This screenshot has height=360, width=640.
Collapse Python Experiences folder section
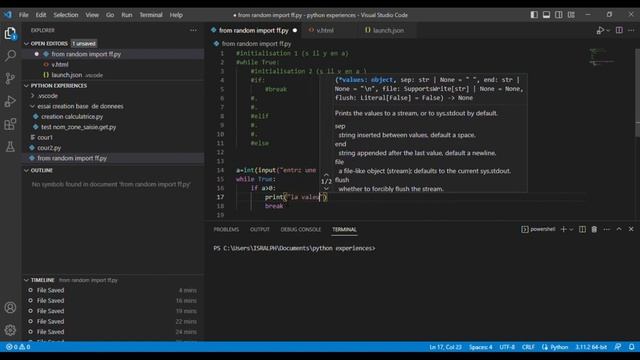(x=27, y=86)
